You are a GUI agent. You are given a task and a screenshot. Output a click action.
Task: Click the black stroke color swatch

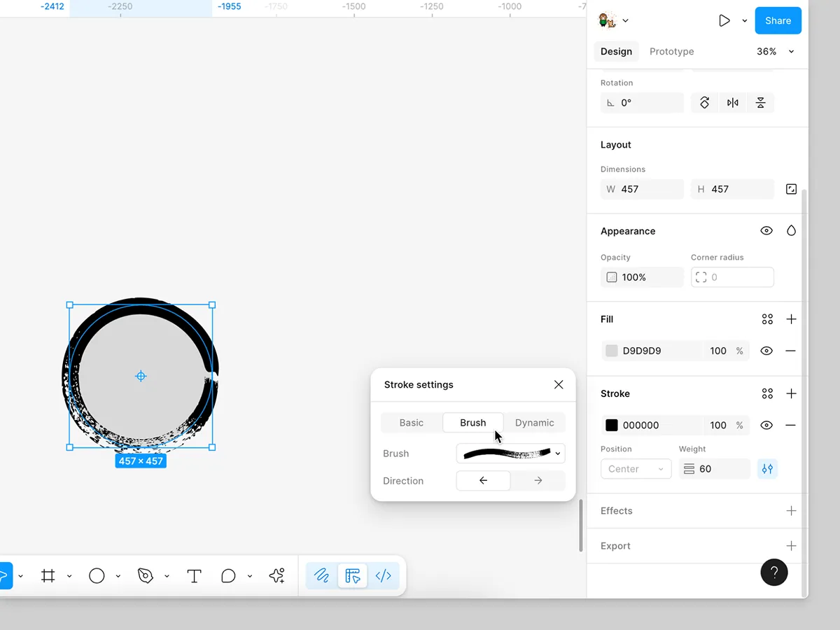click(x=612, y=425)
